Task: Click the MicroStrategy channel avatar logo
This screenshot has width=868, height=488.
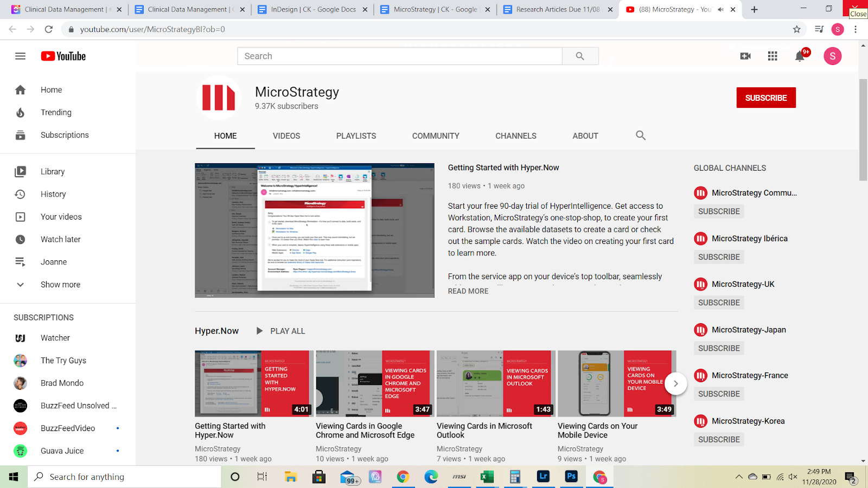Action: pyautogui.click(x=219, y=98)
